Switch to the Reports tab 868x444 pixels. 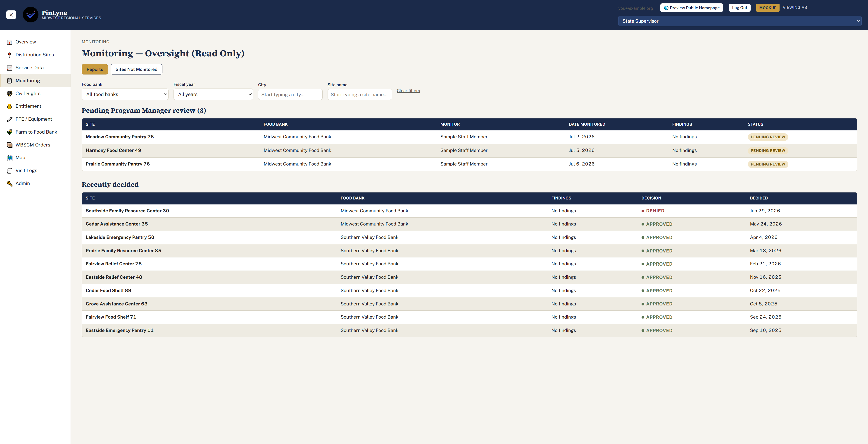click(x=95, y=70)
